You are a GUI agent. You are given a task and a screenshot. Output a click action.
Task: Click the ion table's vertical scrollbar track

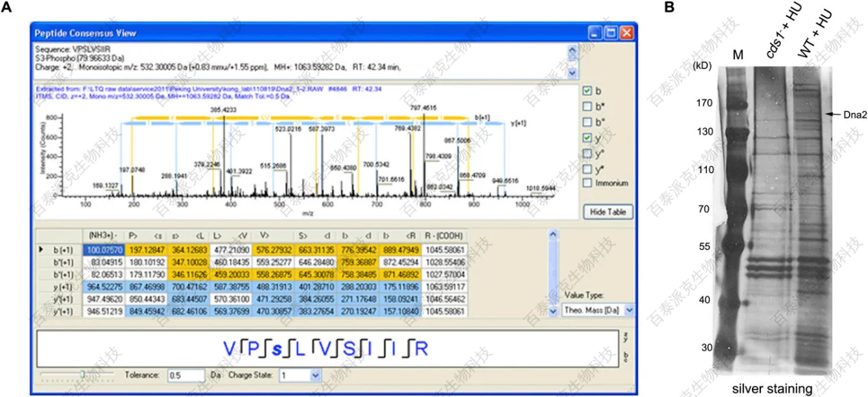click(554, 272)
